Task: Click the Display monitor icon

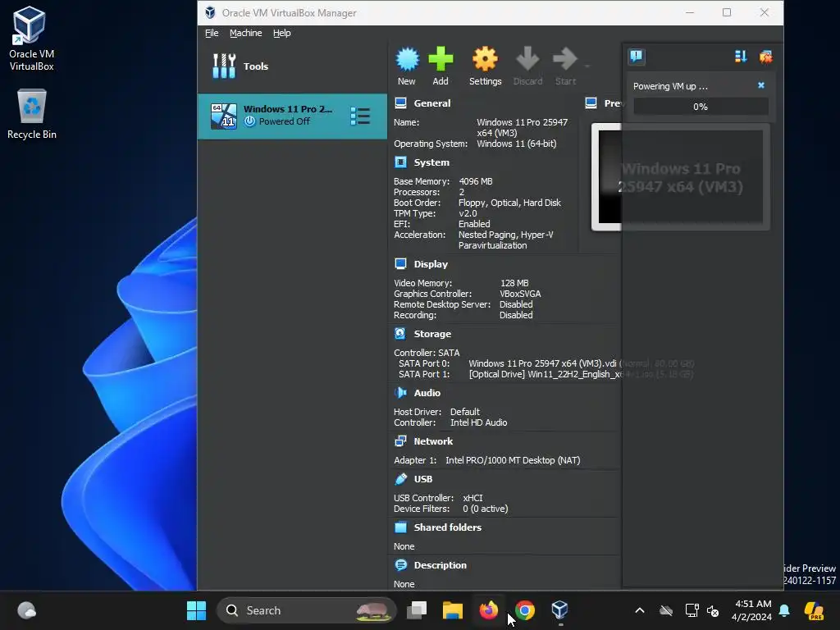Action: (x=400, y=263)
